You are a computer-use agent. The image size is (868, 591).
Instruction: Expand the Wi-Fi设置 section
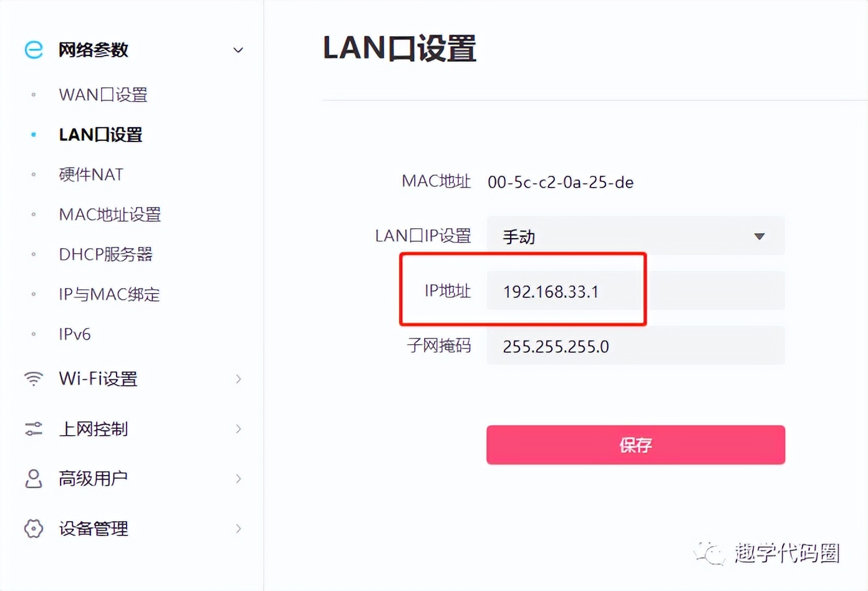click(238, 378)
